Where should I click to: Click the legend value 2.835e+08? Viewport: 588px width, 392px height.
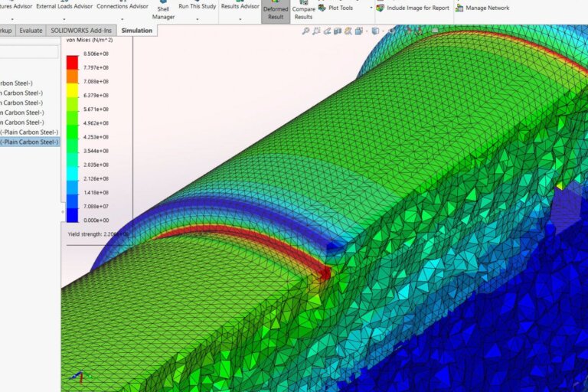[96, 165]
